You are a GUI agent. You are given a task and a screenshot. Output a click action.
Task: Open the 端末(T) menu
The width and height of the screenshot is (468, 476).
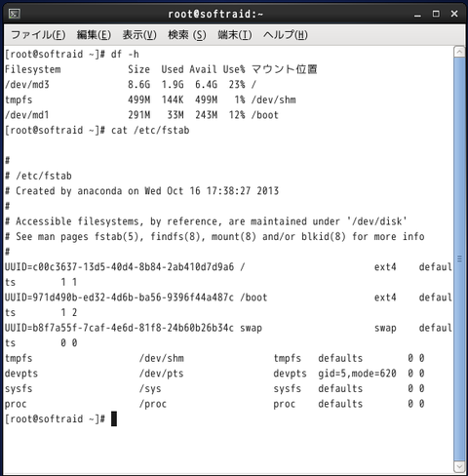coord(235,34)
